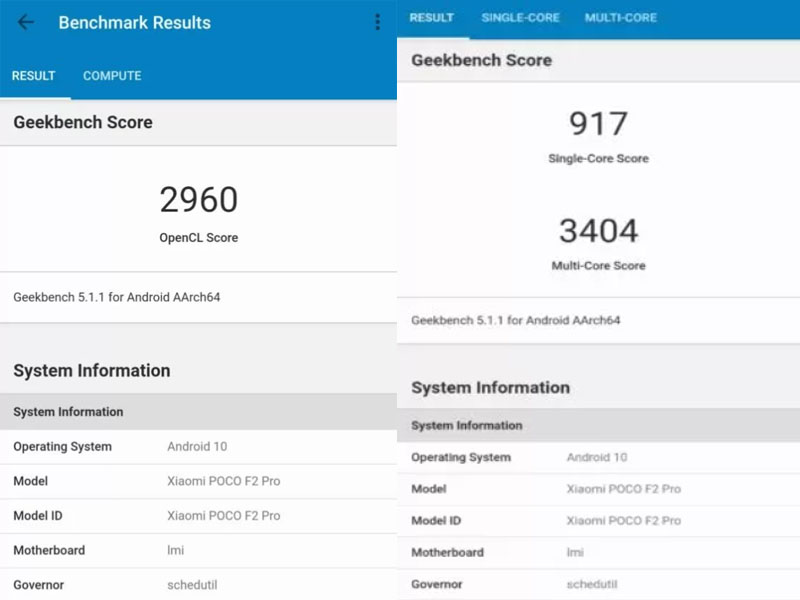The image size is (800, 600).
Task: Select the RESULT tab under Benchmark Results
Action: tap(34, 76)
